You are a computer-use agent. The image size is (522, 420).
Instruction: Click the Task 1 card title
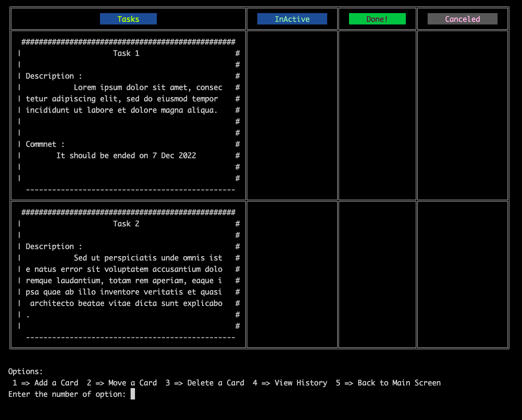click(x=126, y=53)
